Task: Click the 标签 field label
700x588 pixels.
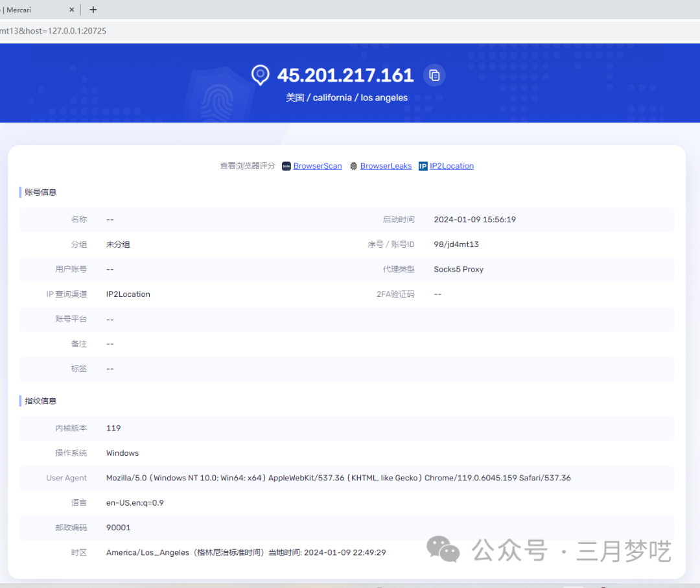Action: point(79,369)
